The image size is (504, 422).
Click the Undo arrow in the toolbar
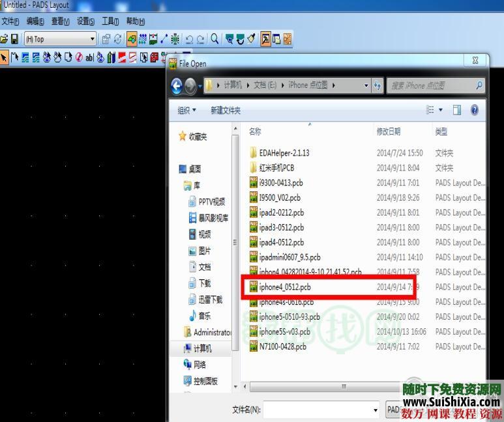[x=189, y=39]
